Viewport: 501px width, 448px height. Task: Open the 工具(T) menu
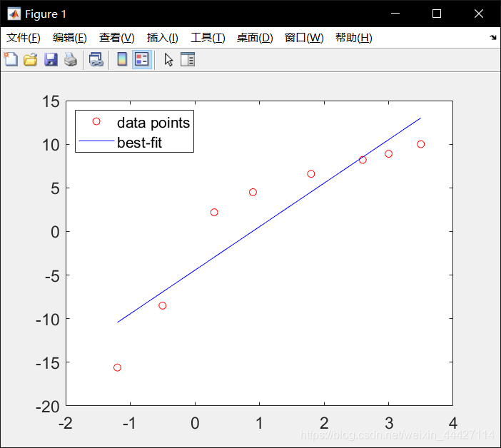click(208, 38)
